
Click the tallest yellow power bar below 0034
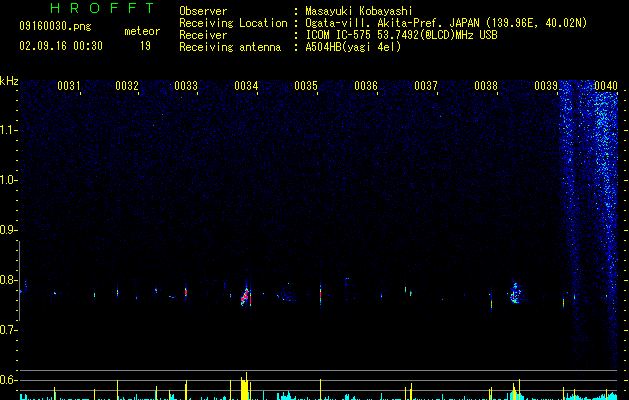click(245, 386)
